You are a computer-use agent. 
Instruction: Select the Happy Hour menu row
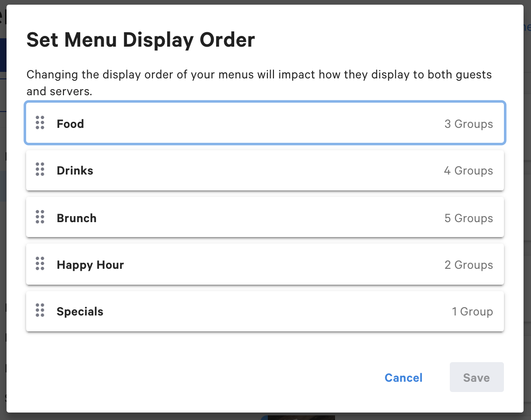point(233,264)
